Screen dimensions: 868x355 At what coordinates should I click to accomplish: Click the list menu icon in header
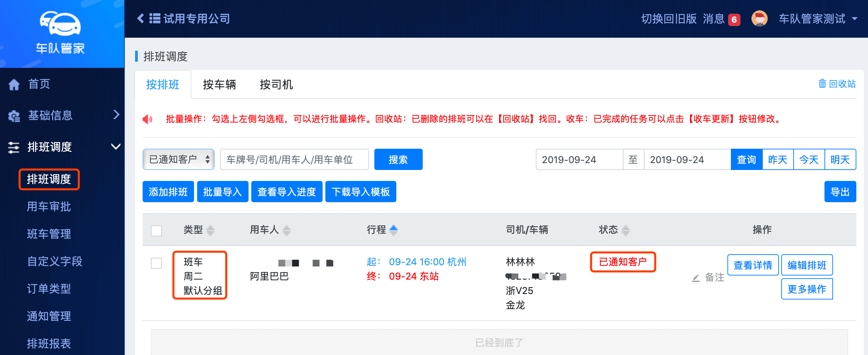(x=155, y=19)
